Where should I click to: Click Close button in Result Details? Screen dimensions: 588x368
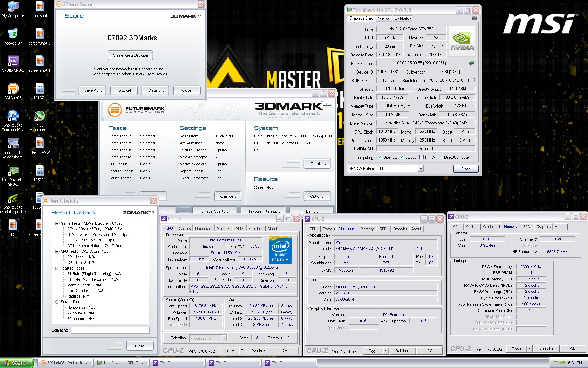[140, 346]
